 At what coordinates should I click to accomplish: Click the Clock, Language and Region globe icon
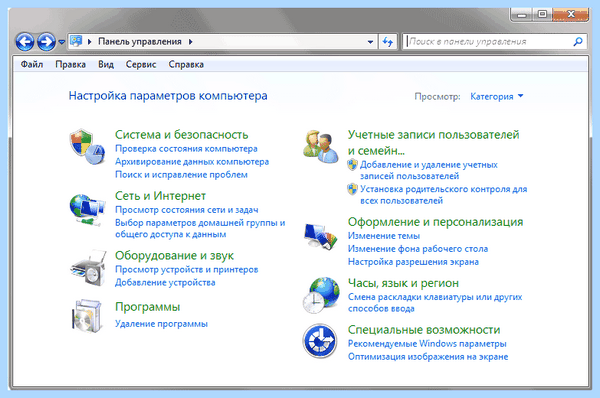(321, 295)
